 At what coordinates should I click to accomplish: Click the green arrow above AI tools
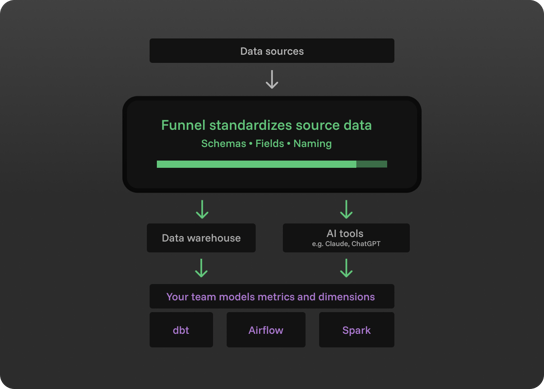tap(346, 209)
